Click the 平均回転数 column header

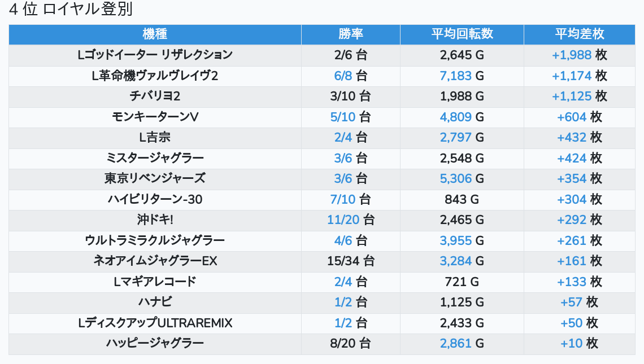click(x=462, y=34)
